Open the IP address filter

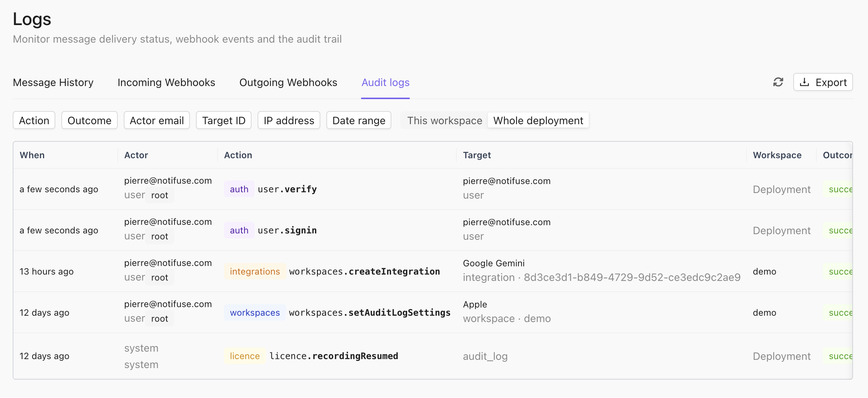(x=289, y=120)
